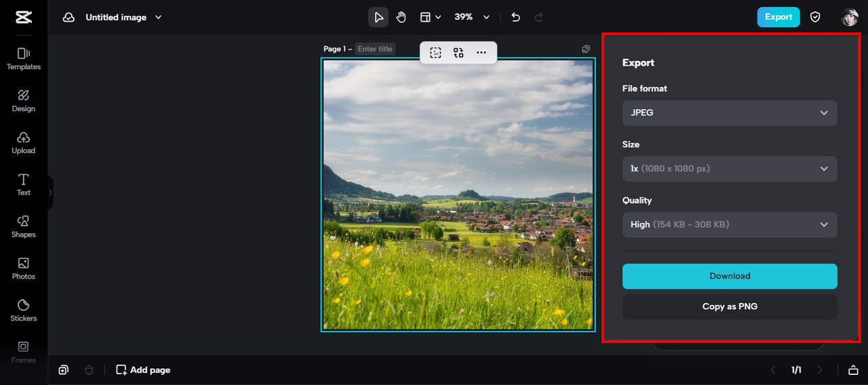The height and width of the screenshot is (385, 868).
Task: Open the Frames sidebar panel
Action: pos(24,352)
